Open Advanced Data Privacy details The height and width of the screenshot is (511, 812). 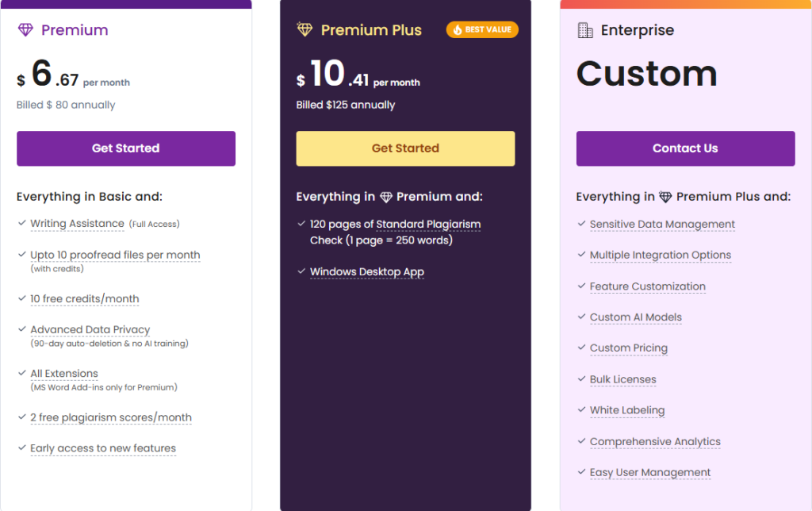pyautogui.click(x=90, y=329)
